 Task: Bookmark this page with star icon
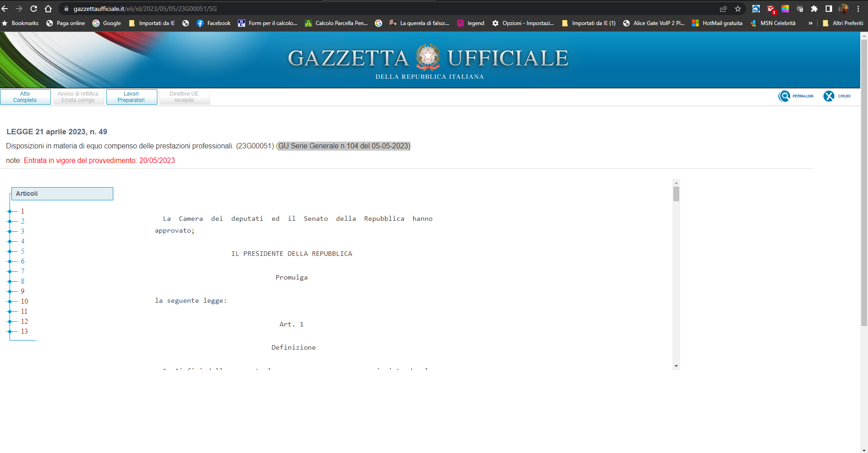pos(738,9)
